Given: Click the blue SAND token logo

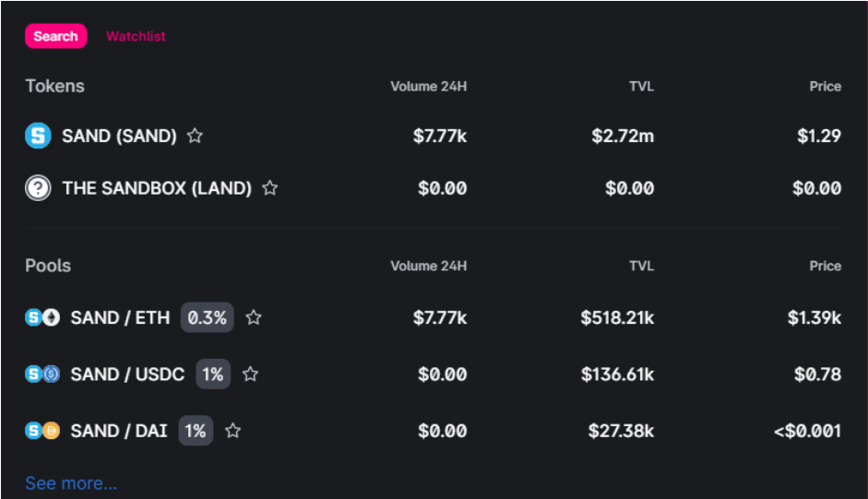Looking at the screenshot, I should (x=38, y=136).
